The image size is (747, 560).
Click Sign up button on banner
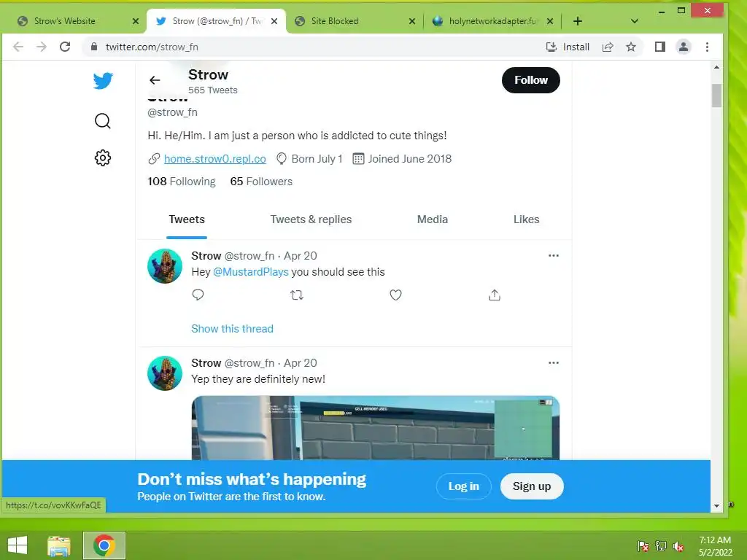click(532, 486)
